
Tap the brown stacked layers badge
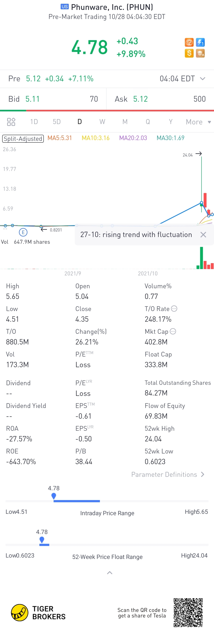point(200,53)
